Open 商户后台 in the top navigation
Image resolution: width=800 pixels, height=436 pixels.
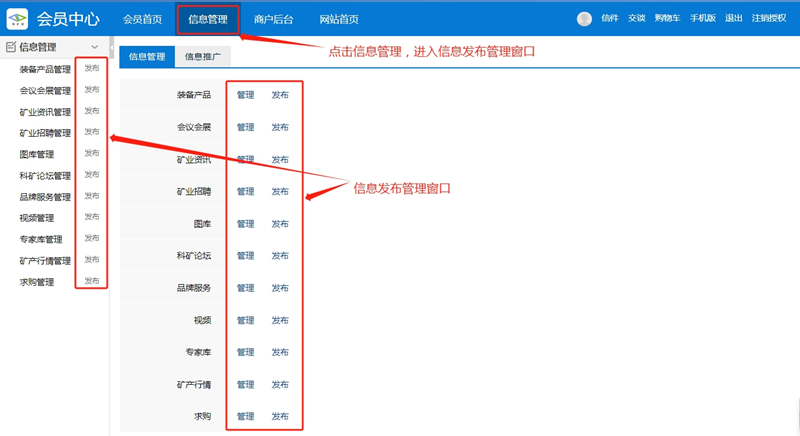click(x=273, y=19)
